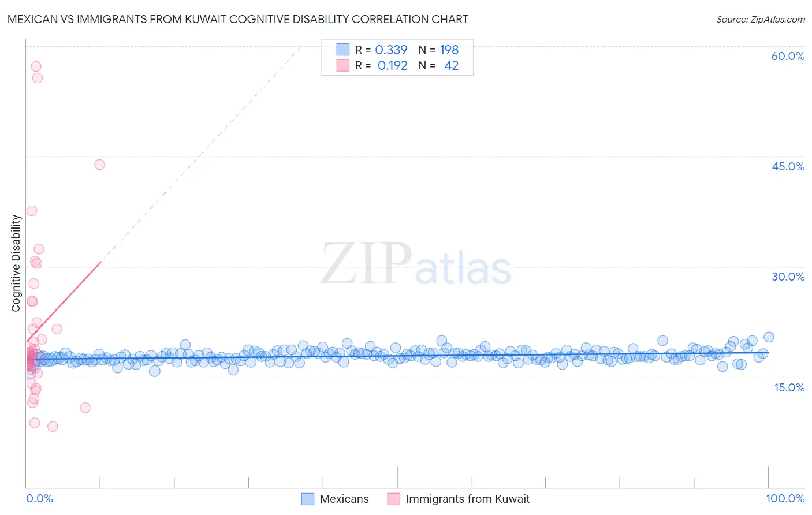Click the Source: ZipAtlas.com text

761,19
